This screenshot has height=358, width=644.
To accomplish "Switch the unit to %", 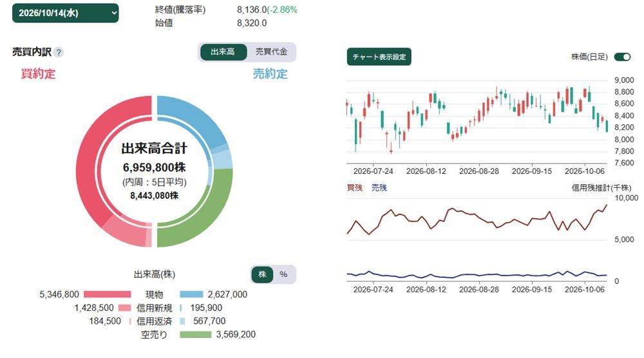I will 283,274.
